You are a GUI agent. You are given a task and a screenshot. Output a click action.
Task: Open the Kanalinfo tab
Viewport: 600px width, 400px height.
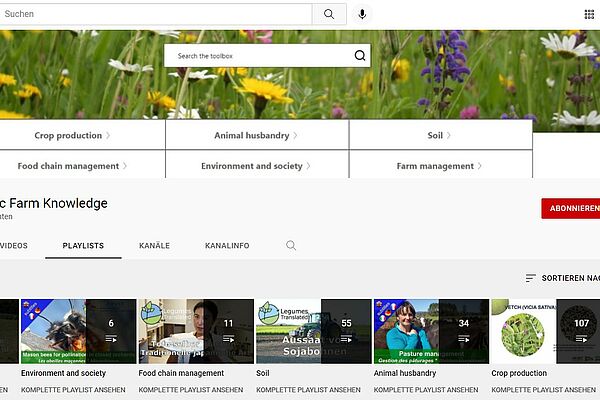point(227,246)
